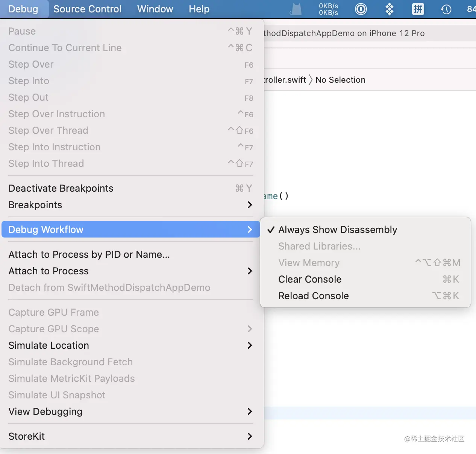476x454 pixels.
Task: Click the Shared Libraries... item
Action: (365, 246)
